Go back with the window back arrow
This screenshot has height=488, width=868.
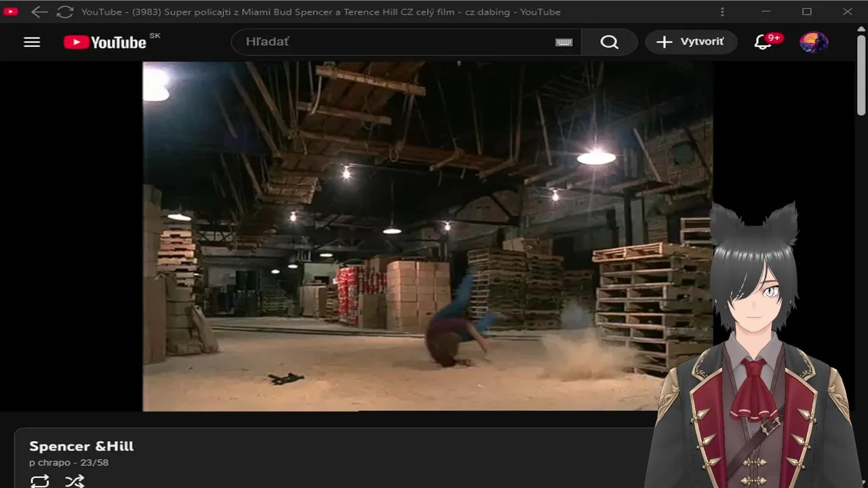click(39, 12)
